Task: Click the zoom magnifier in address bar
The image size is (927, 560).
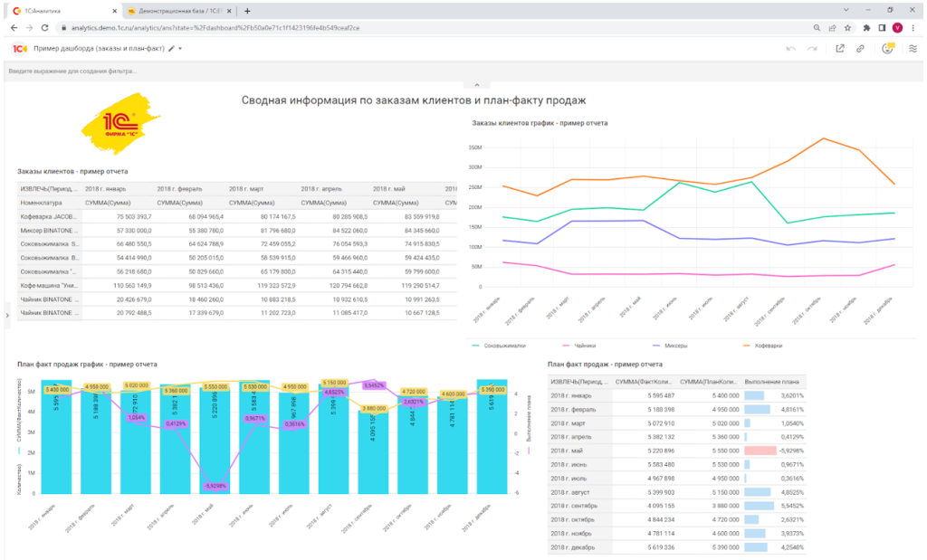Action: (x=817, y=28)
